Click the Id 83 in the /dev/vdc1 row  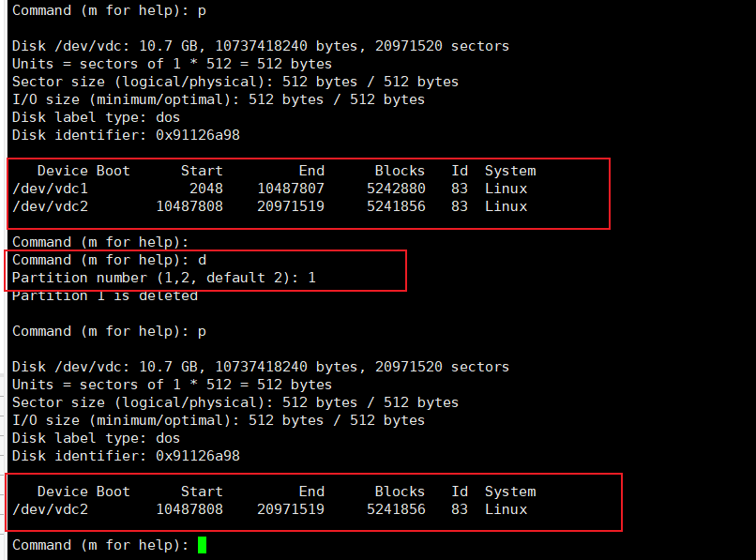tap(460, 189)
